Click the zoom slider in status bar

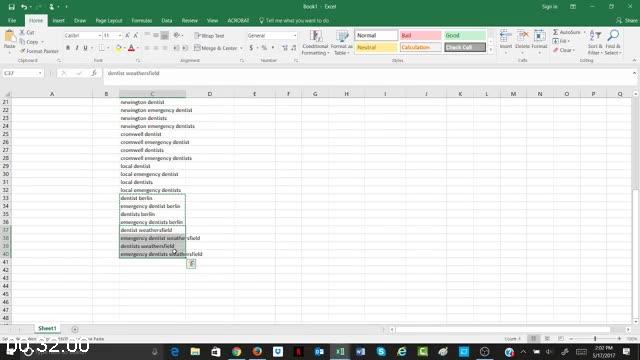595,339
